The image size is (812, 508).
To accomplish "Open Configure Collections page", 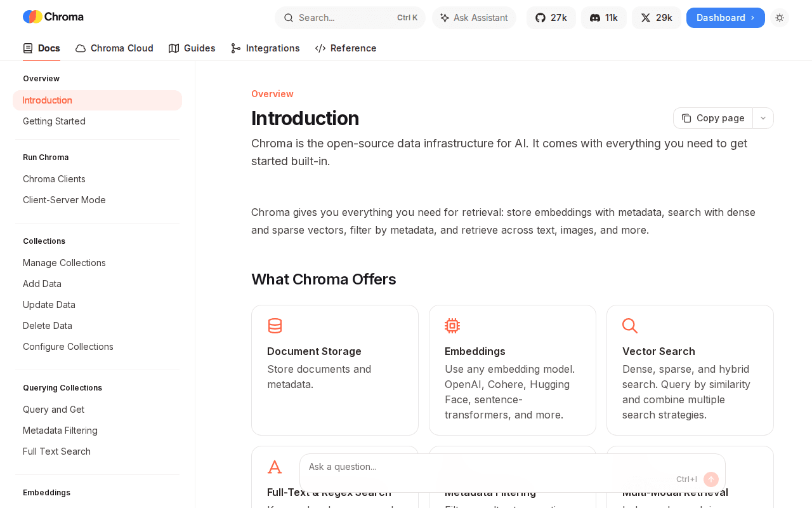I will (x=68, y=347).
